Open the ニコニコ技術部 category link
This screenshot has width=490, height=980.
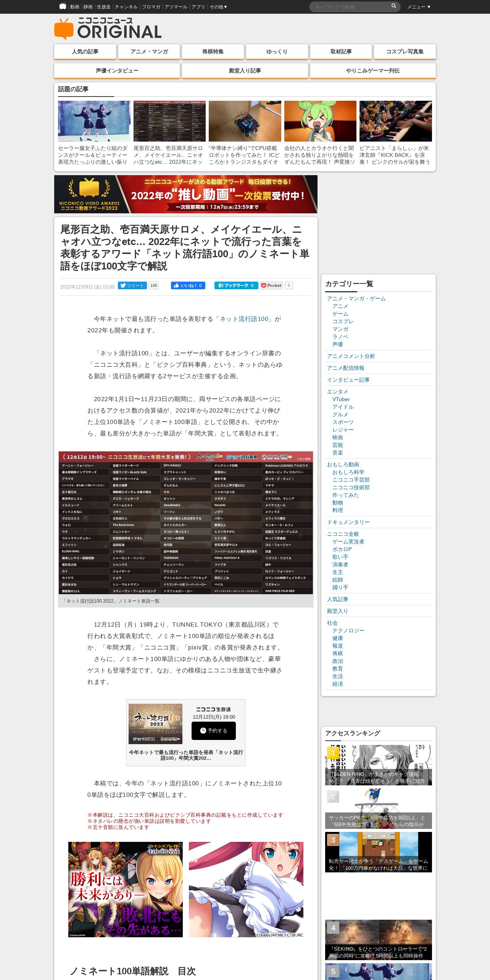(351, 487)
